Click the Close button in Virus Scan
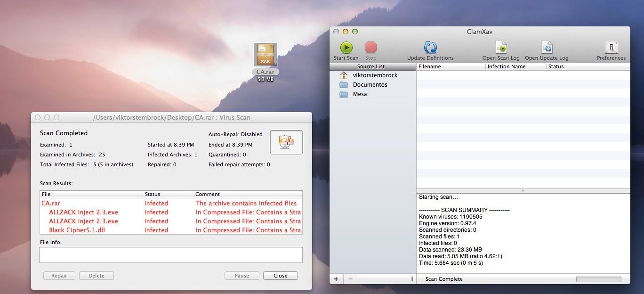The image size is (644, 294). point(281,276)
